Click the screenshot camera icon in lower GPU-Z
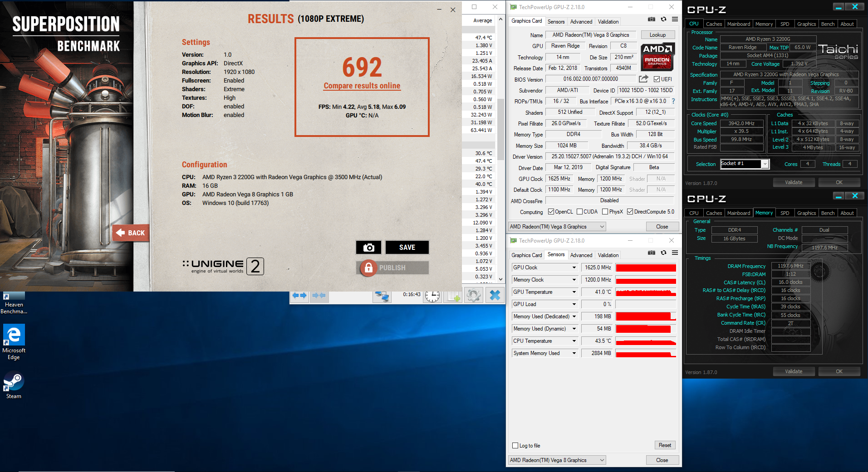The image size is (868, 472). pyautogui.click(x=652, y=253)
